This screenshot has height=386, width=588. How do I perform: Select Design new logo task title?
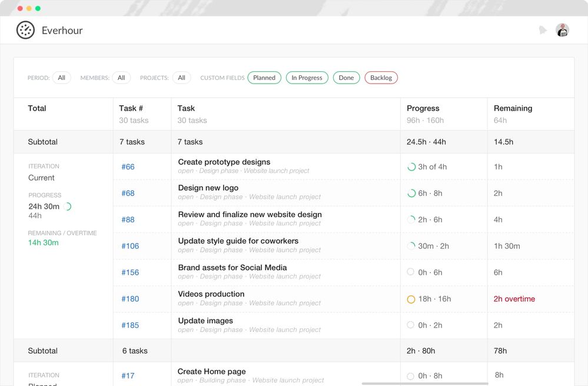coord(208,188)
